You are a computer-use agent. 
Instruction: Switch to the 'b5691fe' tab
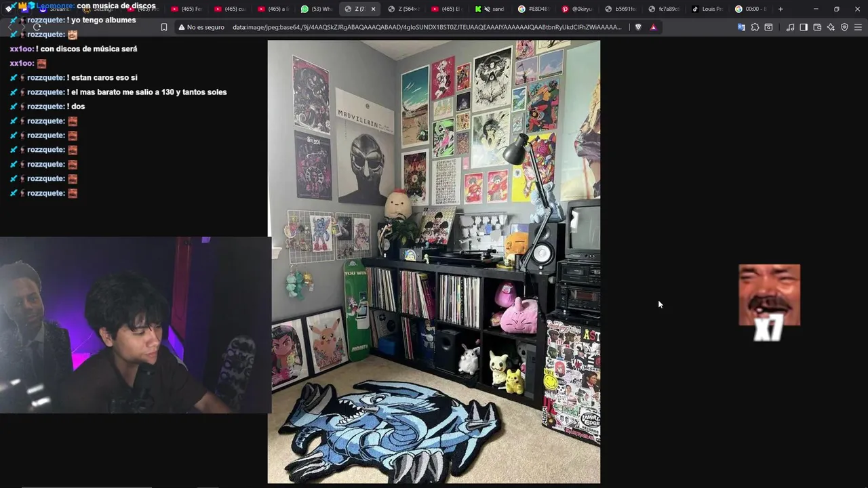[x=620, y=9]
